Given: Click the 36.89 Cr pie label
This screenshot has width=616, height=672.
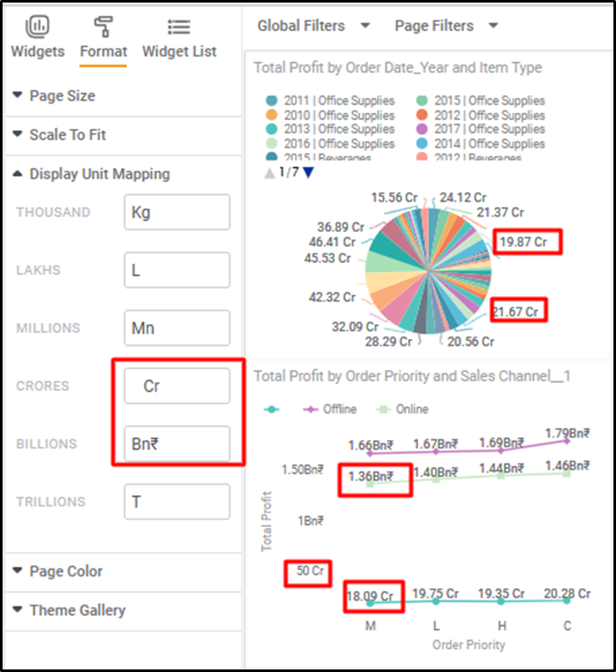Looking at the screenshot, I should [341, 227].
